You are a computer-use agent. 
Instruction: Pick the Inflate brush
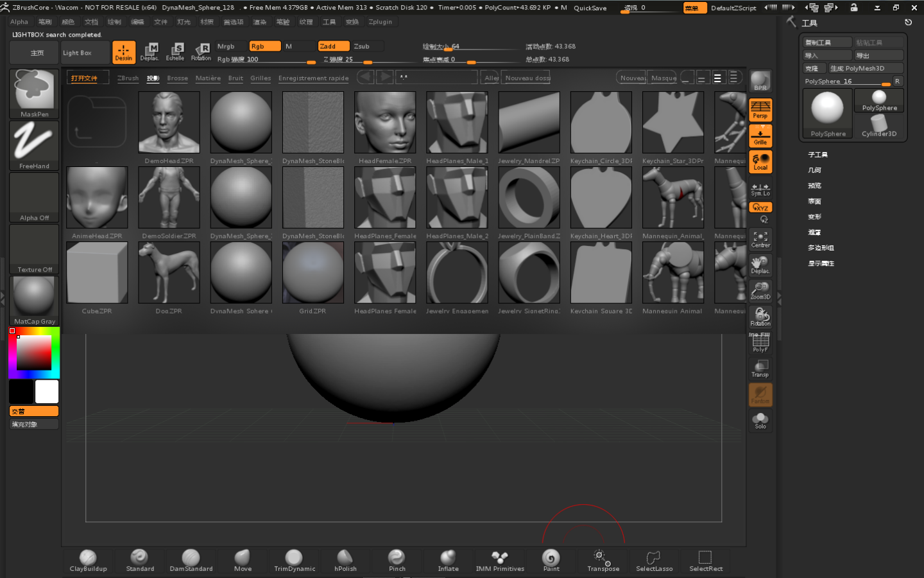(448, 560)
